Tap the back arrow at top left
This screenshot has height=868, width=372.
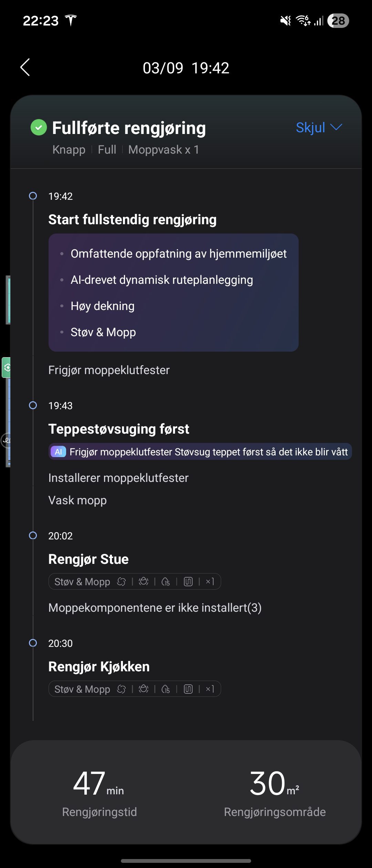pos(25,67)
